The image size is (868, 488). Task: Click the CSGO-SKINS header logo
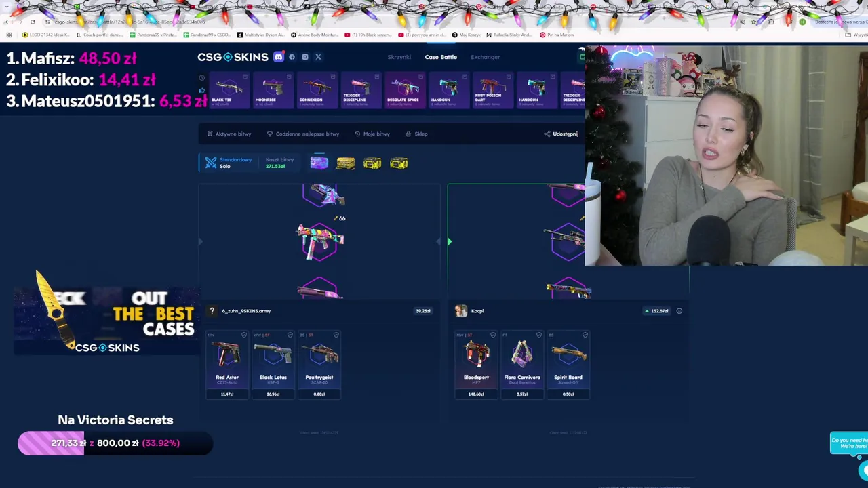233,57
